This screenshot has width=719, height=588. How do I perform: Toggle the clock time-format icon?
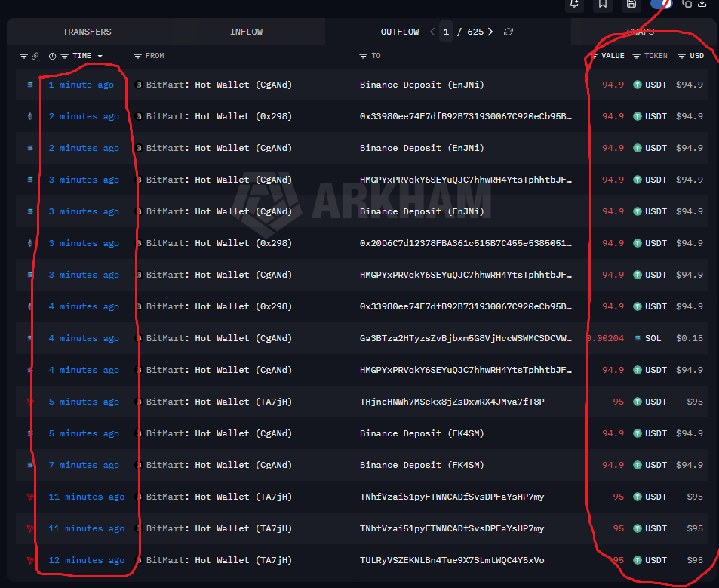point(52,56)
